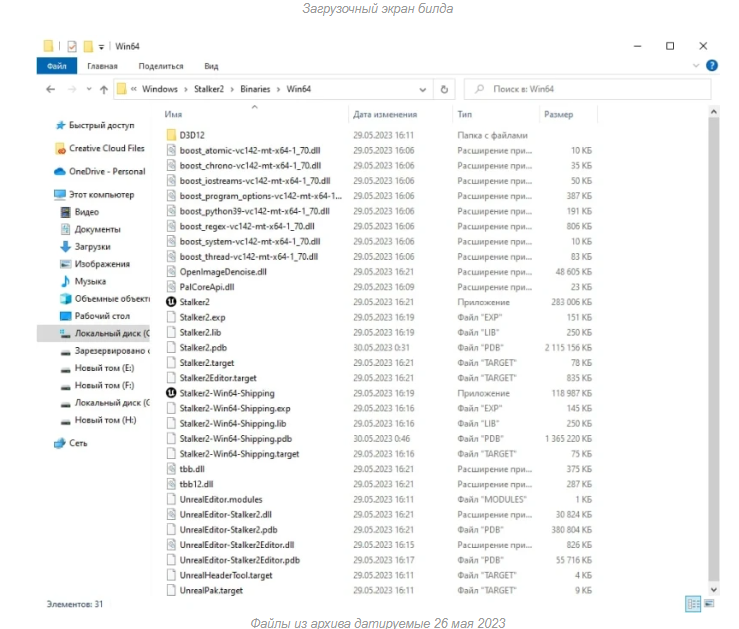
Task: Select boost_atomic-vc142-mt-x64-1_70.dll file
Action: point(250,150)
